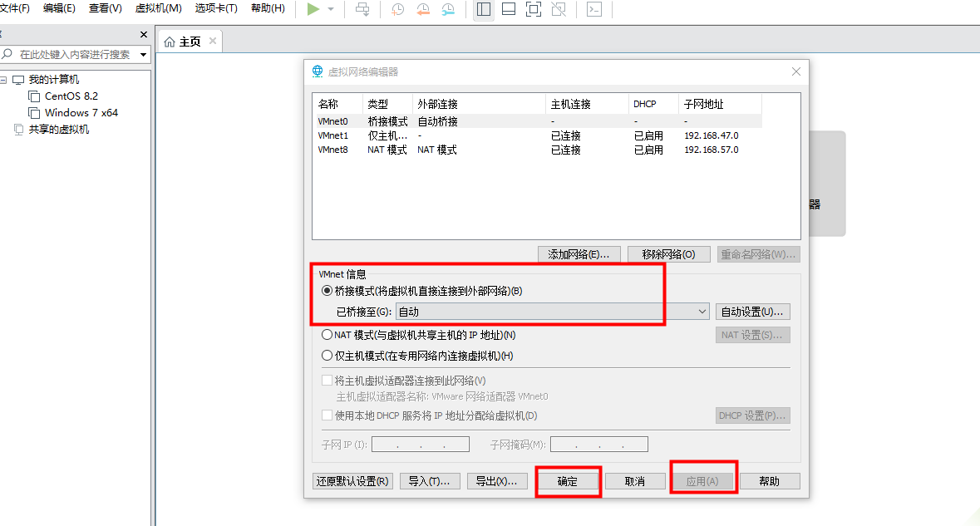Click the 共享的虚拟机 shared icon

coord(19,130)
